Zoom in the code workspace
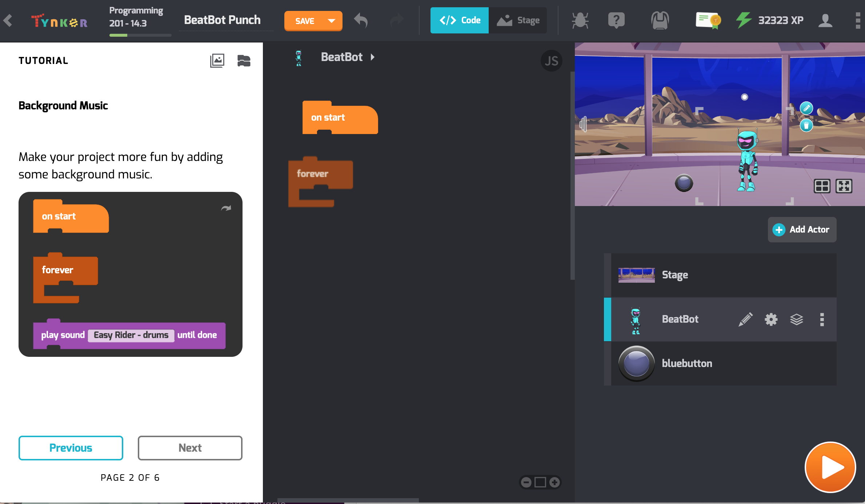The width and height of the screenshot is (865, 504). (x=554, y=482)
